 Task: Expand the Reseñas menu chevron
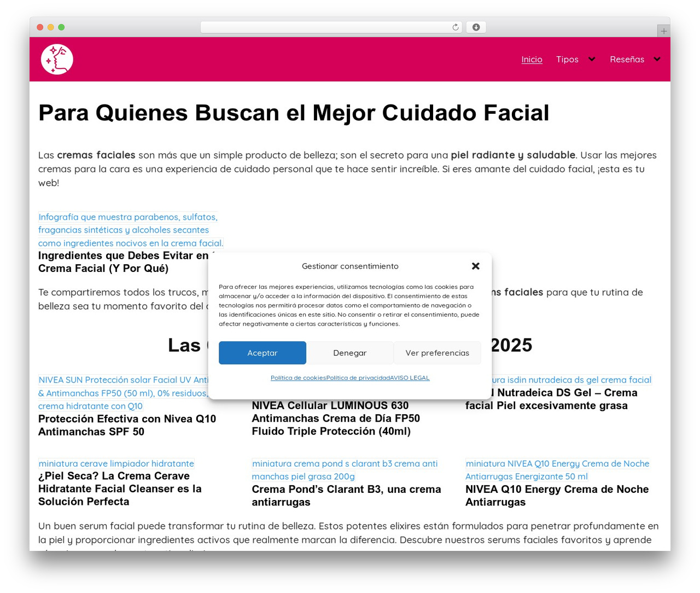[x=657, y=59]
